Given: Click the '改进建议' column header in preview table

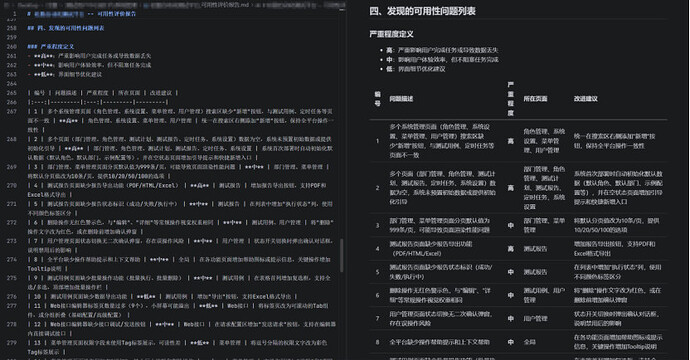Looking at the screenshot, I should pos(586,99).
